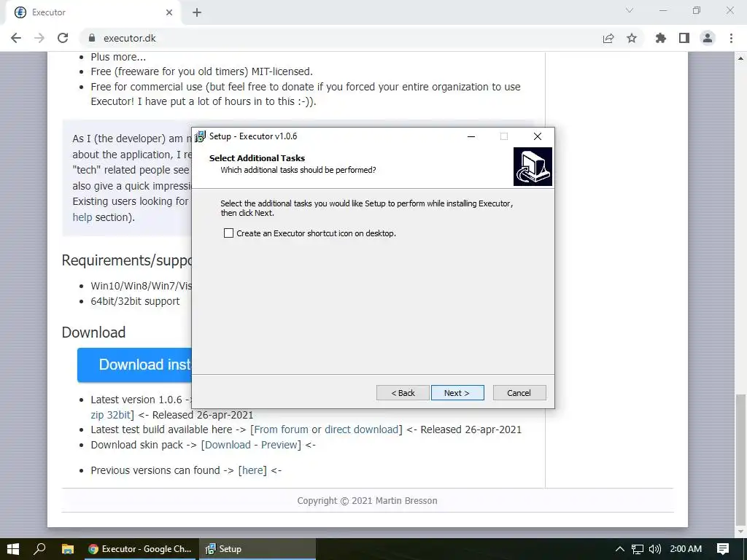Switch to the Setup taskbar item
Viewport: 747px width, 560px height.
[258, 549]
